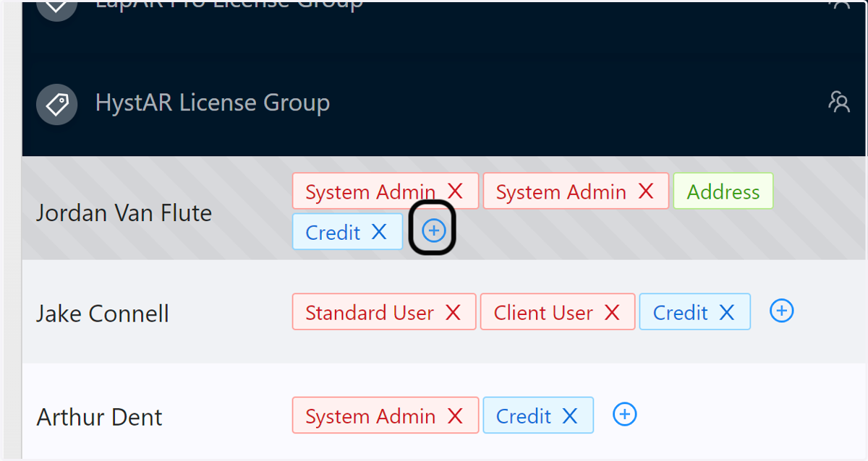The height and width of the screenshot is (461, 868).
Task: Remove first System Admin tag from Jordan Van Flute
Action: (x=455, y=191)
